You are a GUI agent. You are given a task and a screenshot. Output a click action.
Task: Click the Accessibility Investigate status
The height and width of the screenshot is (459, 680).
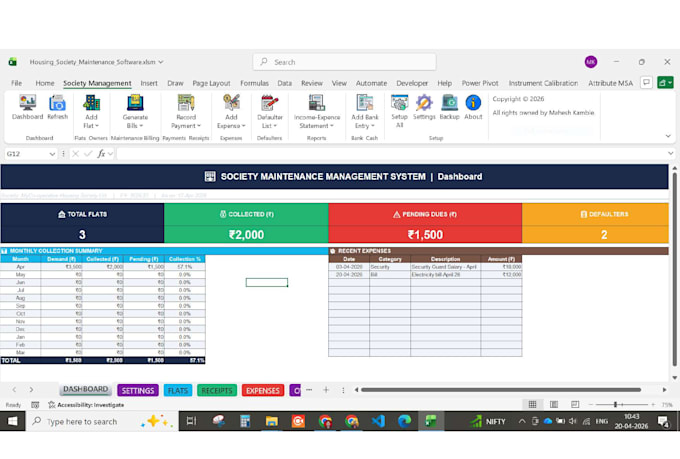86,405
